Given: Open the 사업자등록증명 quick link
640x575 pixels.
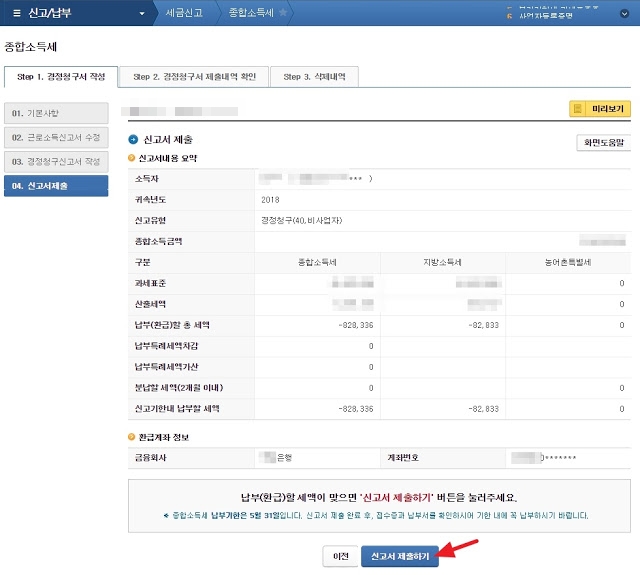Looking at the screenshot, I should [546, 16].
